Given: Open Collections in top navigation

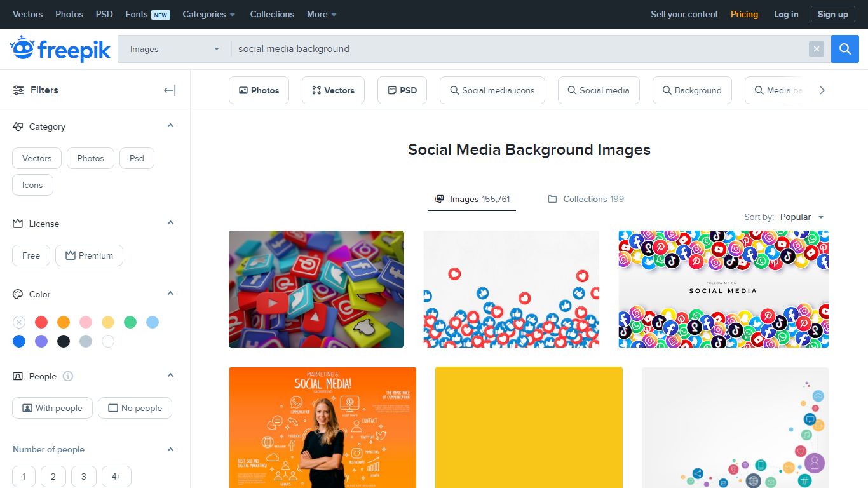Looking at the screenshot, I should pyautogui.click(x=272, y=14).
